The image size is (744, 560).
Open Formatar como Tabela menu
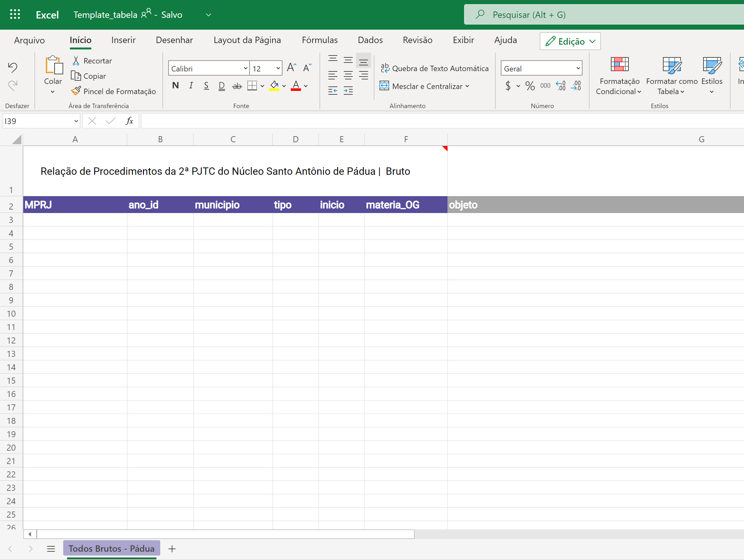point(672,76)
